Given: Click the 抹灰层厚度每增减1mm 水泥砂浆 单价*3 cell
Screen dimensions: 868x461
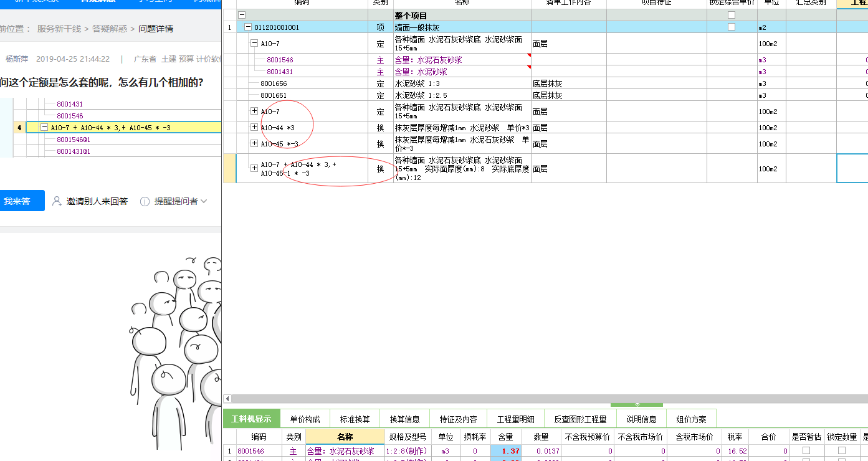Looking at the screenshot, I should coord(462,127).
